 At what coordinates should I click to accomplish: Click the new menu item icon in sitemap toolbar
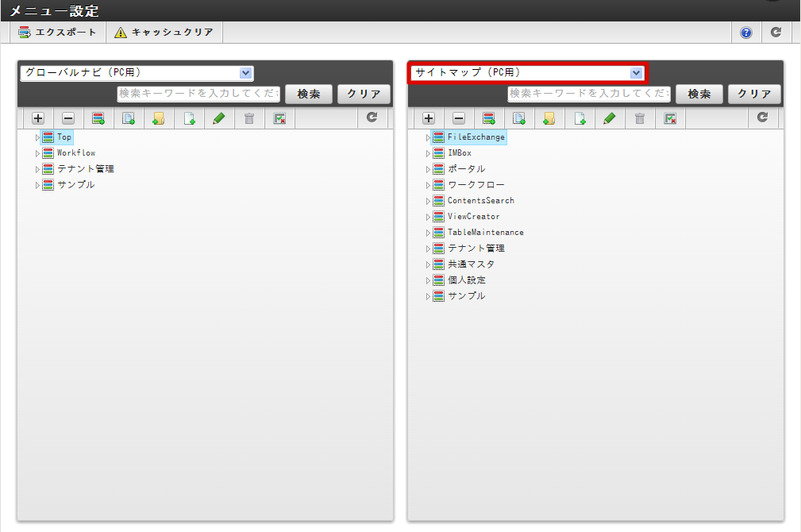click(x=580, y=118)
